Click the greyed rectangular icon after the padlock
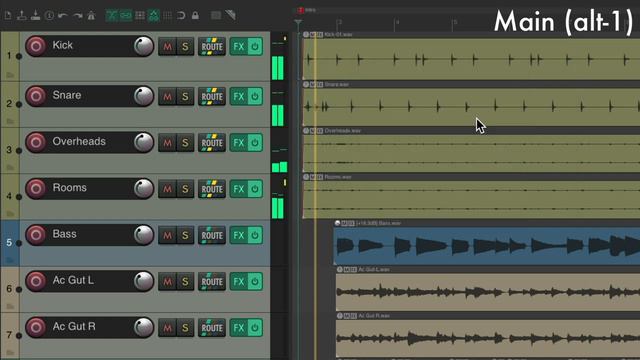The height and width of the screenshot is (360, 640). point(216,16)
